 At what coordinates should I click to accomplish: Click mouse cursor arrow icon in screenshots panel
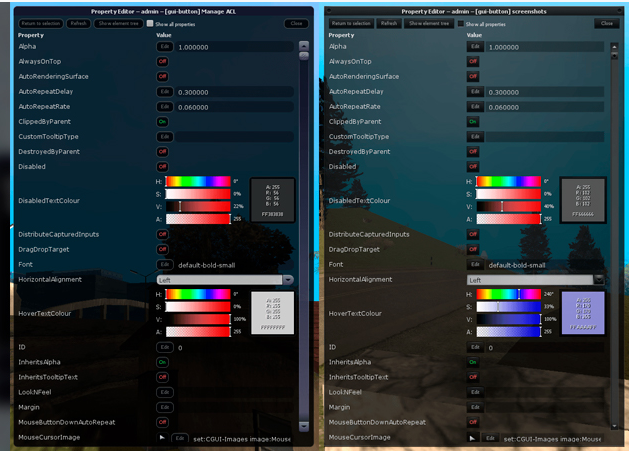pyautogui.click(x=472, y=438)
